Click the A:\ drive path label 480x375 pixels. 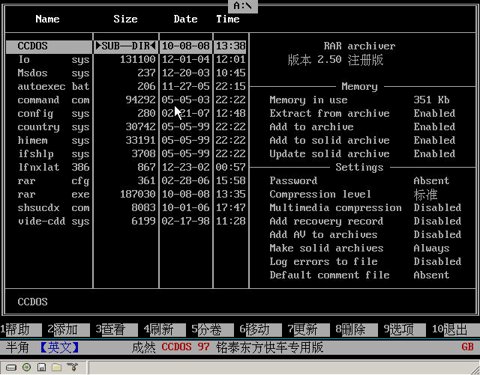coord(243,6)
